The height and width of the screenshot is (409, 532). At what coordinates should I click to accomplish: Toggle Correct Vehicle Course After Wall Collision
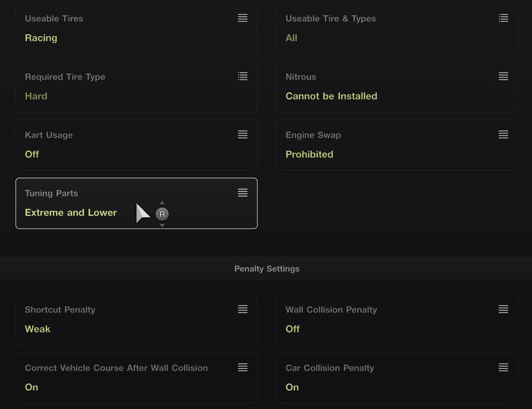click(137, 378)
